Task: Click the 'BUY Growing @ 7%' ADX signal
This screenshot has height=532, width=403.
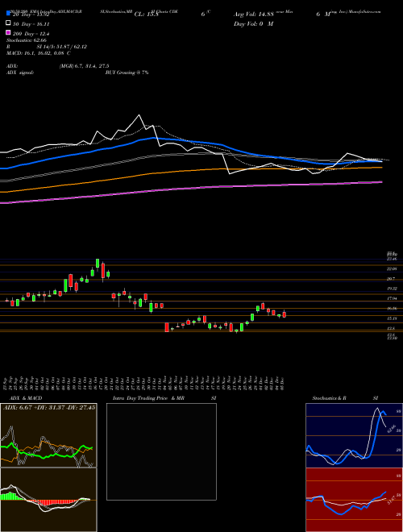Action: click(x=127, y=73)
